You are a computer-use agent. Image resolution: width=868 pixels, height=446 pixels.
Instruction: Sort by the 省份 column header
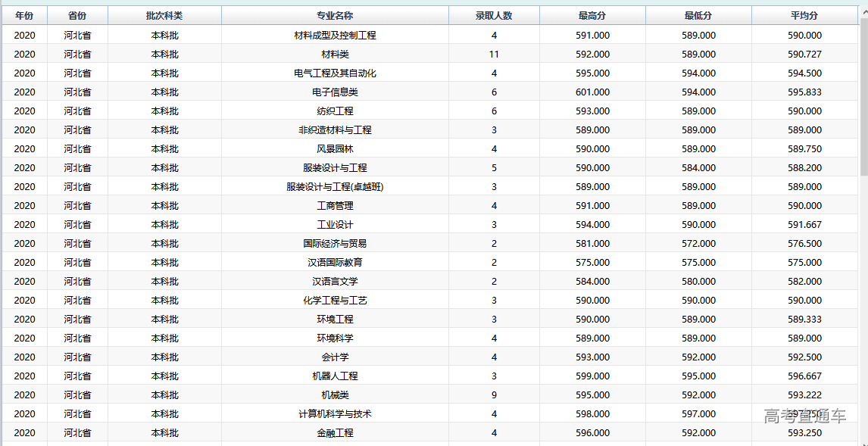[77, 16]
